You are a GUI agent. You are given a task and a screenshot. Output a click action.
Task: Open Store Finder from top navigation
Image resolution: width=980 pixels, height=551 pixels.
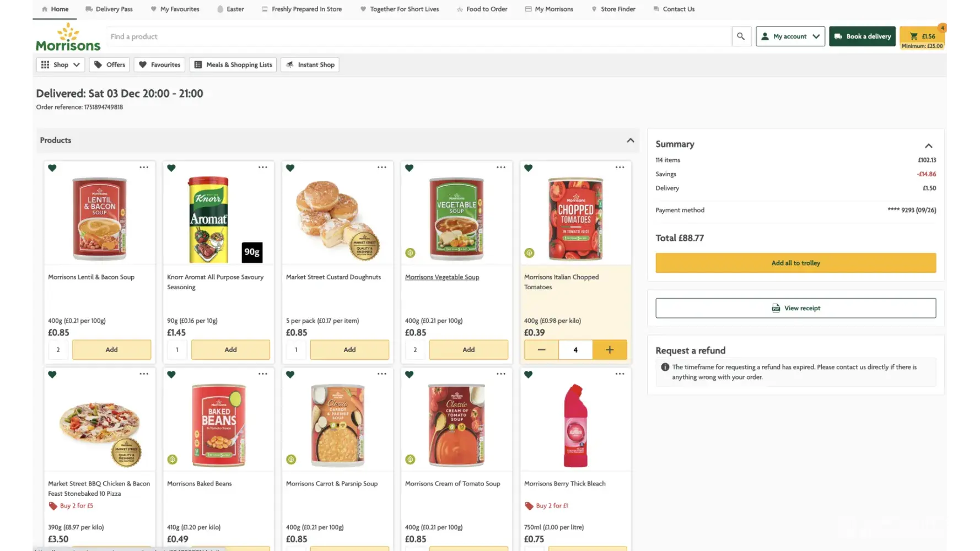tap(613, 9)
